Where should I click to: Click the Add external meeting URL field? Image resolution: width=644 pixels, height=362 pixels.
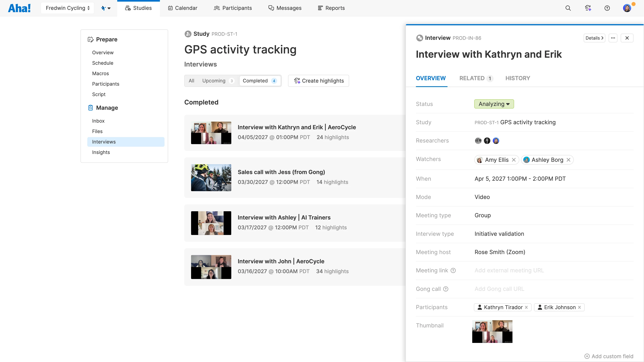coord(509,271)
